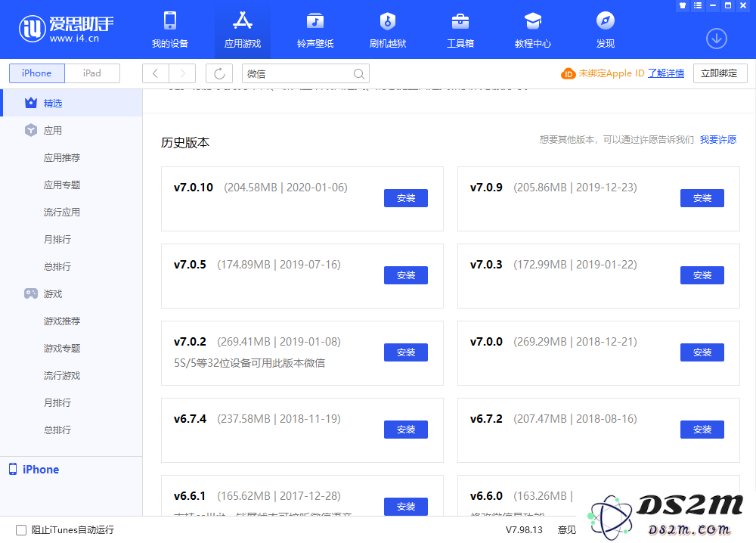Click version number V7.98.13 in status bar
The height and width of the screenshot is (543, 756).
point(524,530)
